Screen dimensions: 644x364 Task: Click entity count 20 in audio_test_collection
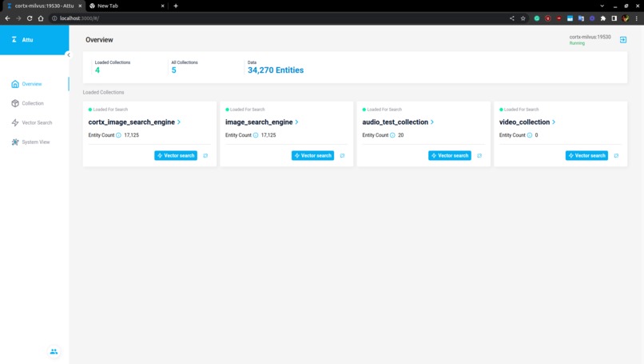(401, 135)
